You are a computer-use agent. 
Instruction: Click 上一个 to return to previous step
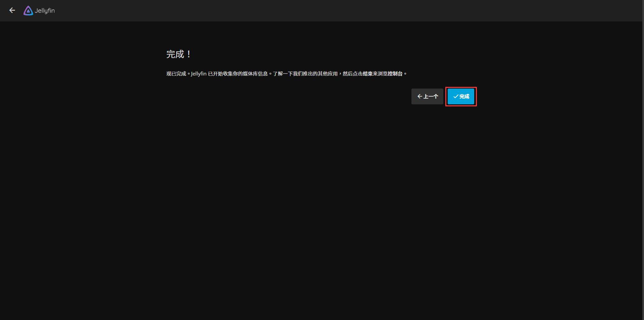coord(427,96)
